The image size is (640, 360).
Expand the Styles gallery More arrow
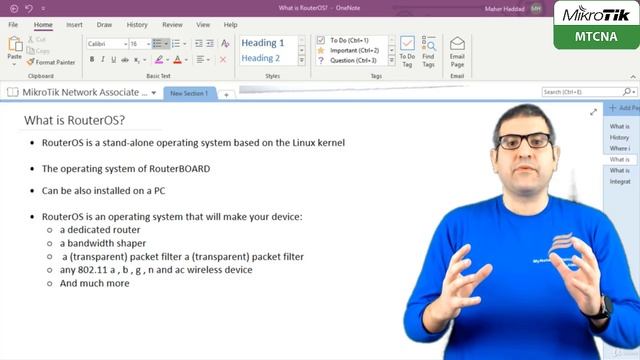(x=302, y=61)
